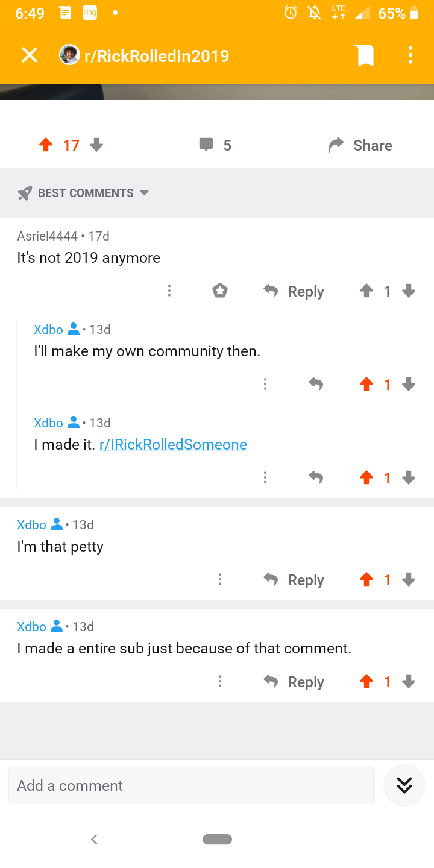Upvote Asriel4444's "It's not 2019 anymore" comment

pyautogui.click(x=366, y=291)
